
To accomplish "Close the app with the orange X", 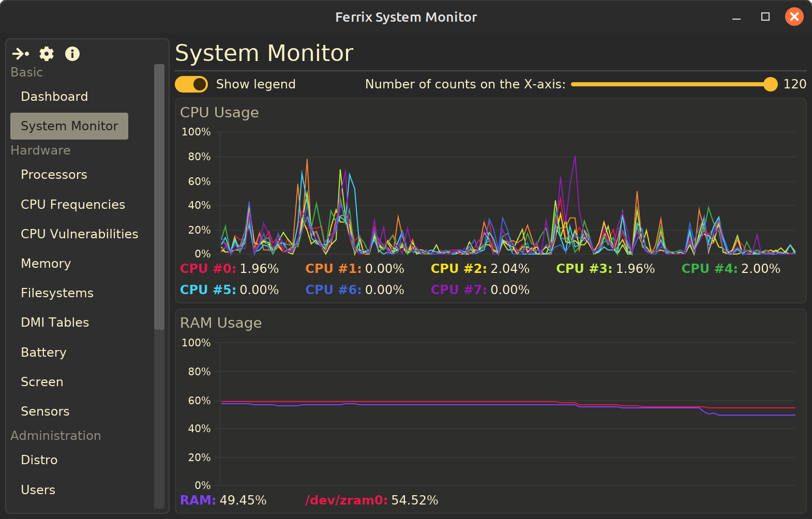I will (x=794, y=17).
